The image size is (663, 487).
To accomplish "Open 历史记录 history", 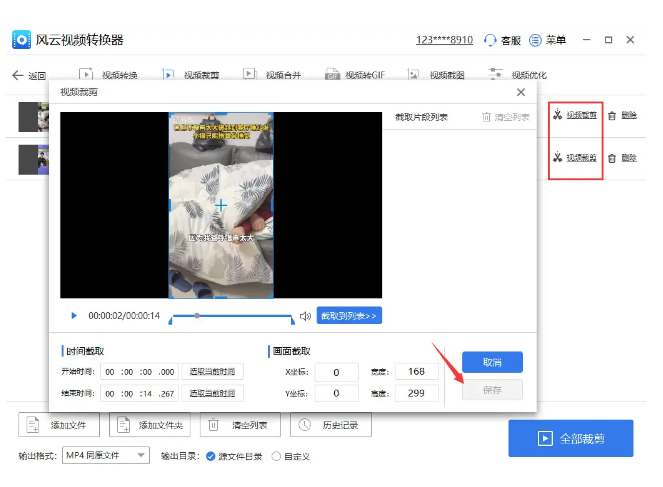I will (331, 425).
